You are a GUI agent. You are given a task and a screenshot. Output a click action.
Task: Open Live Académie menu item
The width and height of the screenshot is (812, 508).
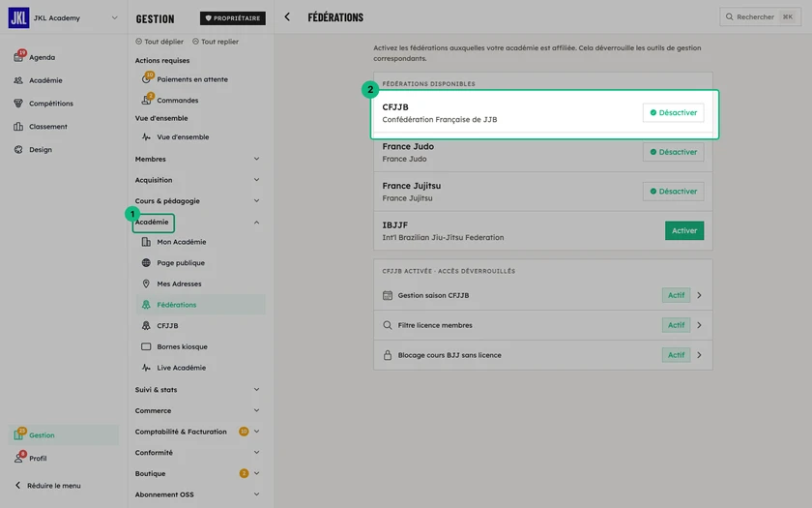[x=200, y=368]
